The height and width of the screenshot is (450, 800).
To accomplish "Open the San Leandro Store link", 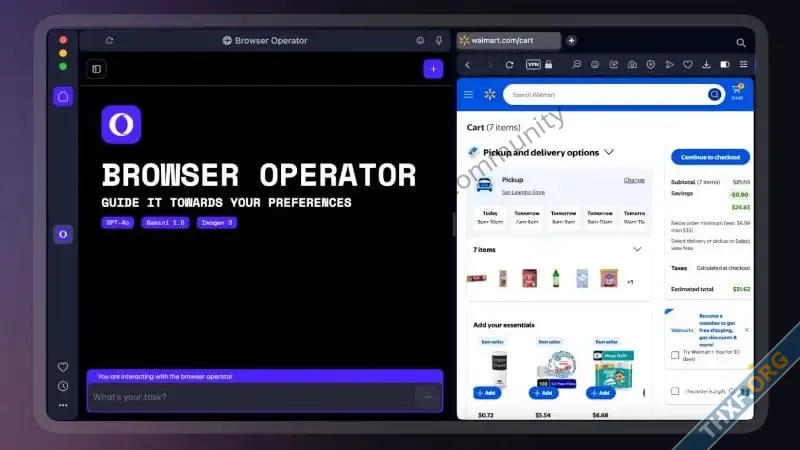I will tap(523, 192).
